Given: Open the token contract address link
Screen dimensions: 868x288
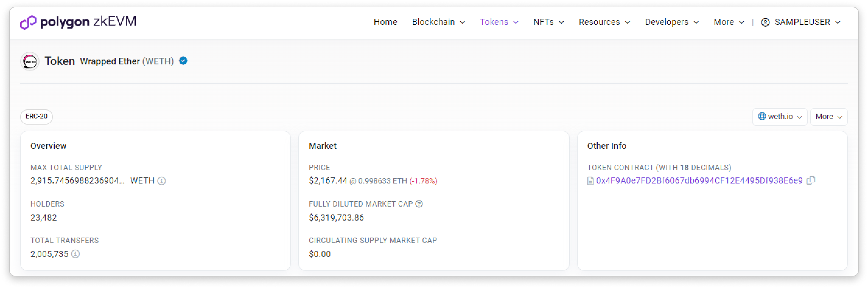Looking at the screenshot, I should [x=699, y=181].
